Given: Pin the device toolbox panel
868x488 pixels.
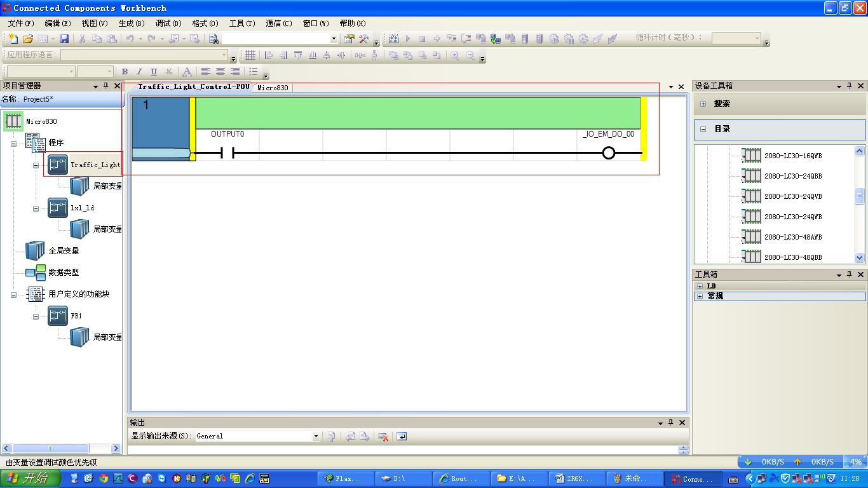Looking at the screenshot, I should 849,86.
